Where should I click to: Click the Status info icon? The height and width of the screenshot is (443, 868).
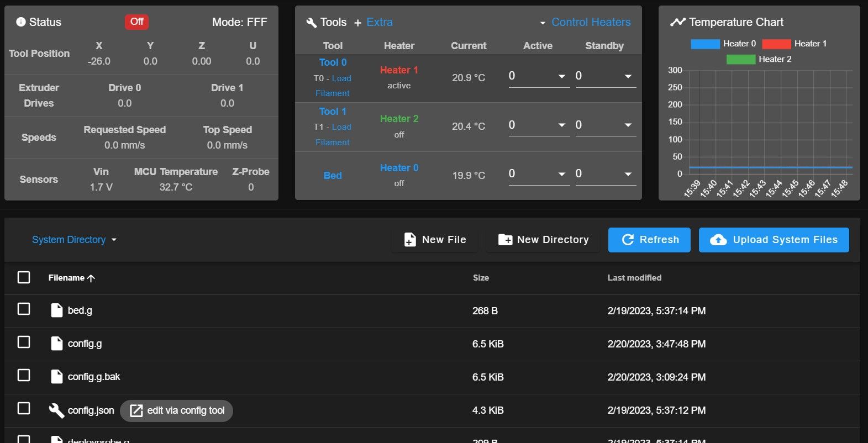pos(21,22)
